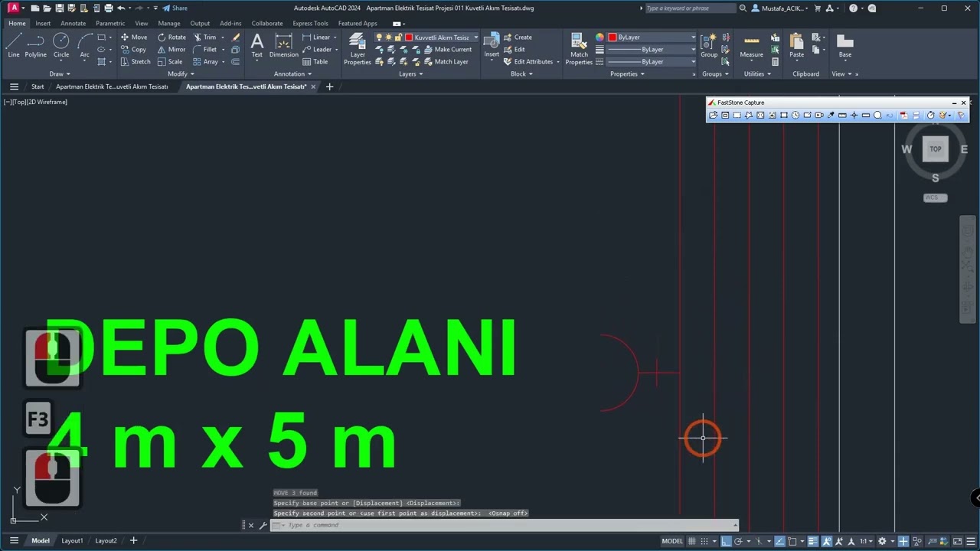Insert a Table annotation
This screenshot has width=980, height=551.
(x=315, y=61)
